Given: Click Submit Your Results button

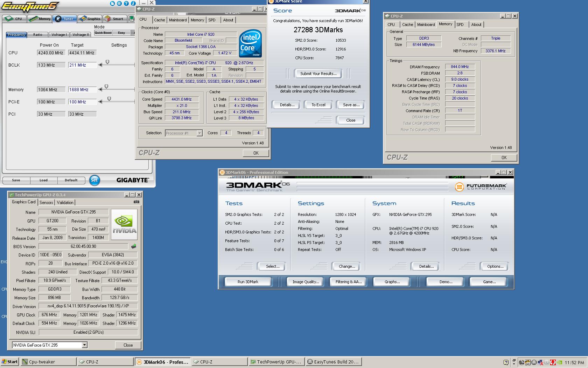Looking at the screenshot, I should [x=318, y=74].
